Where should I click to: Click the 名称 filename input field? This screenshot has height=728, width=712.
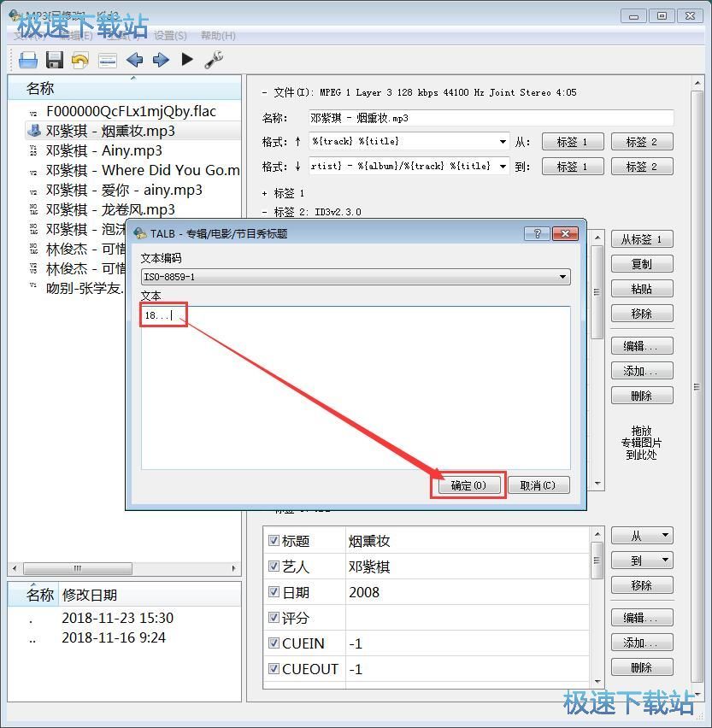point(491,118)
